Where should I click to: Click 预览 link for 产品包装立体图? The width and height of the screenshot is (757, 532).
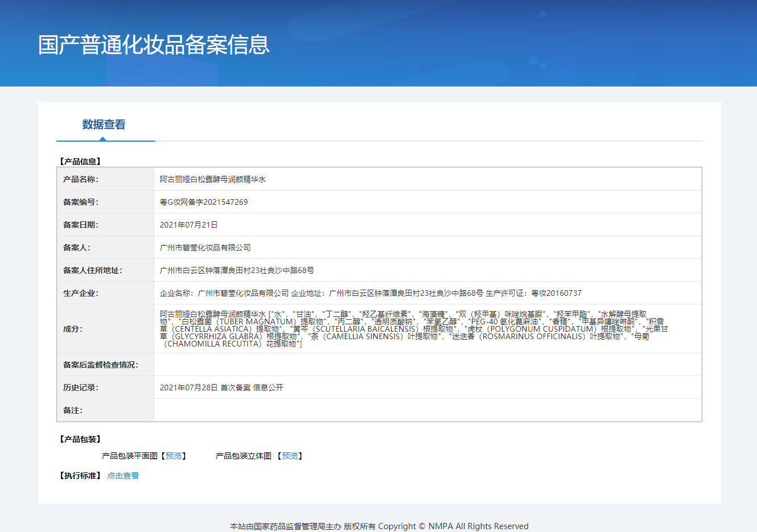point(290,456)
